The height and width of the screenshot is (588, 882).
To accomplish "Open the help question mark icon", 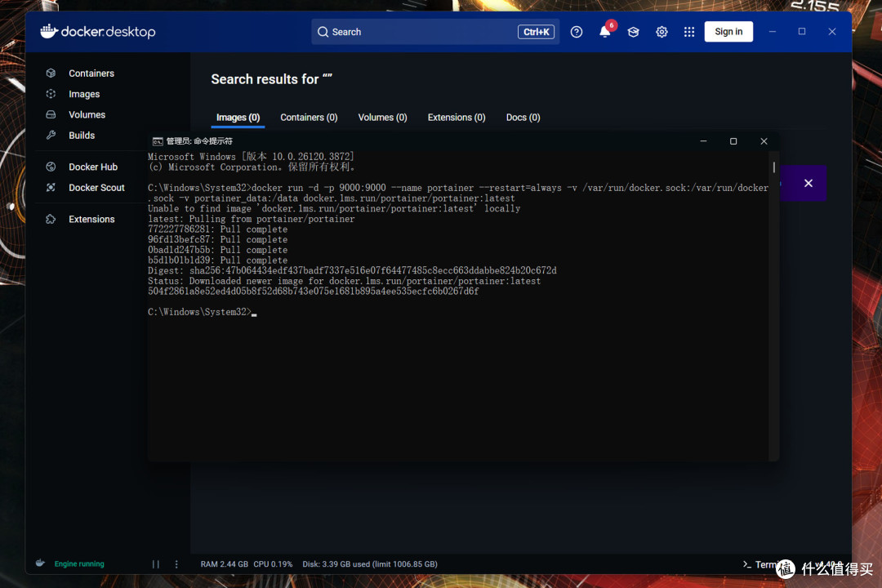I will click(576, 32).
